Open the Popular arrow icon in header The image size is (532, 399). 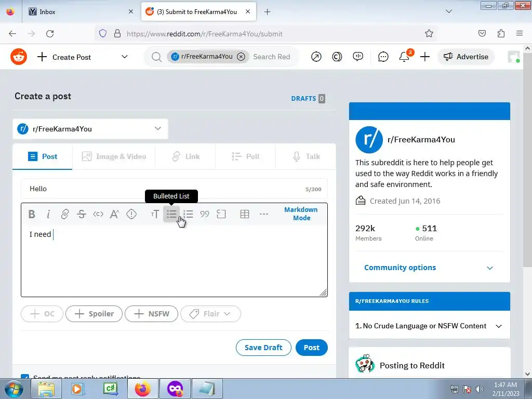tap(316, 57)
